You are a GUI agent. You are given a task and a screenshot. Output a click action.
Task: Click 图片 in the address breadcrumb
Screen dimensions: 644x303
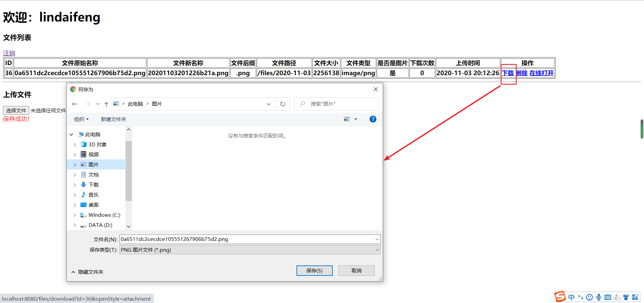157,104
